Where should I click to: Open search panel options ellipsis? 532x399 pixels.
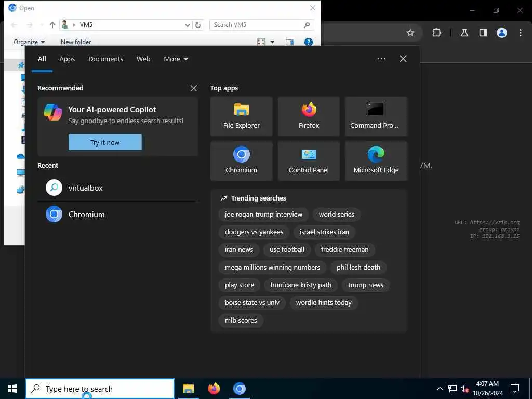coord(381,59)
